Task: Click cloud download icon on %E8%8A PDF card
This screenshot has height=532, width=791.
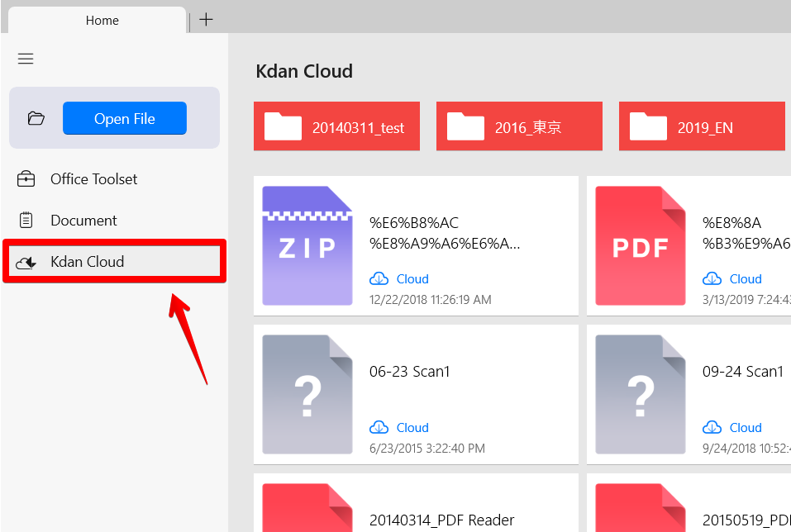Action: (712, 278)
